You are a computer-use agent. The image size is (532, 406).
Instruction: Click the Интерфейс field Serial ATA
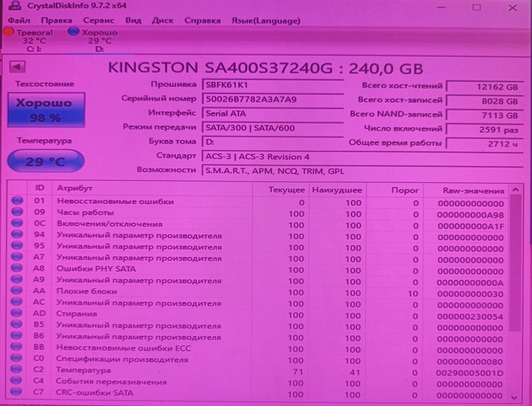[x=273, y=113]
